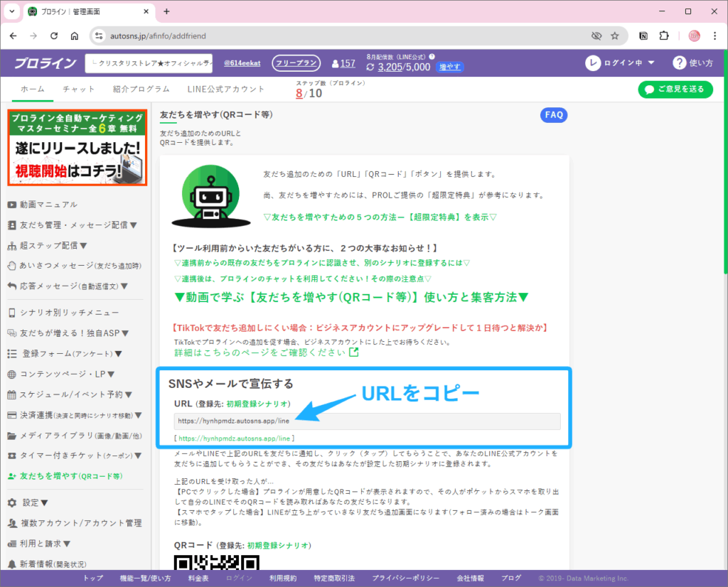Open the browser three-dot menu
Image resolution: width=728 pixels, height=587 pixels.
click(714, 36)
